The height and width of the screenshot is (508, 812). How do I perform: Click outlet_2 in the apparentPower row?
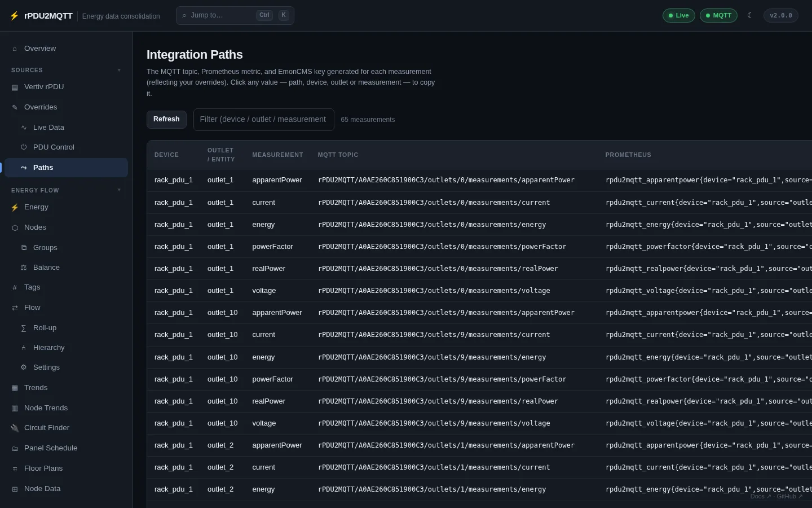pyautogui.click(x=220, y=445)
